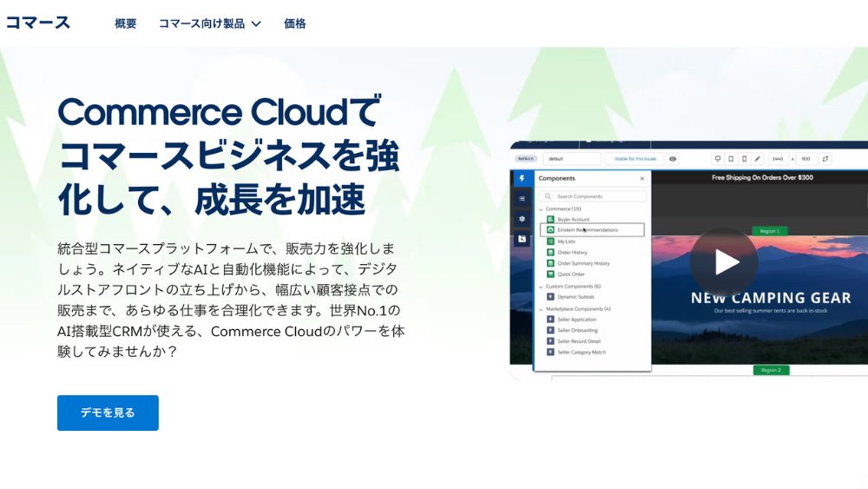Click the 900 height field in the preview

click(806, 159)
